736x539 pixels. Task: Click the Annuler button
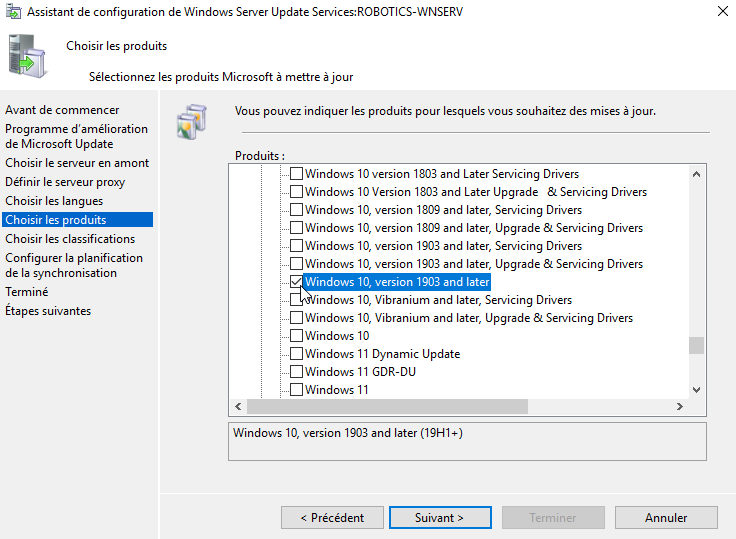tap(666, 517)
